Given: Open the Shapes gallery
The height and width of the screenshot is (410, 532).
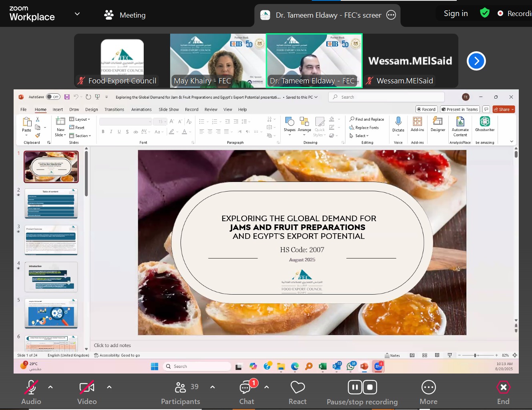Looking at the screenshot, I should [x=289, y=126].
